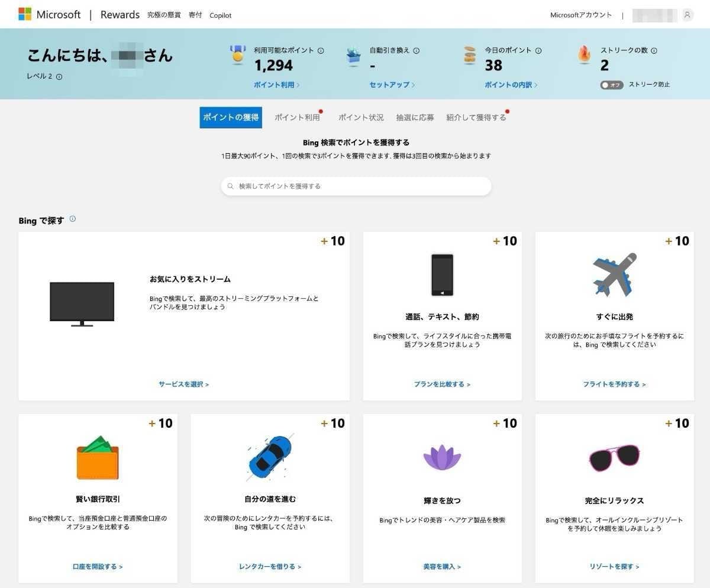Click the TV icon on the streaming card
Viewport: 710px width, 588px height.
[82, 303]
